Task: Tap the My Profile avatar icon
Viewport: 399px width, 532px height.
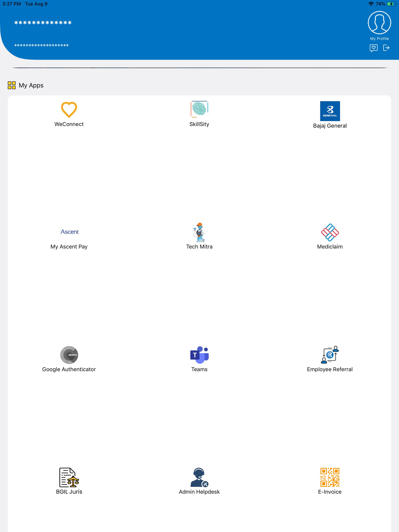Action: (379, 23)
